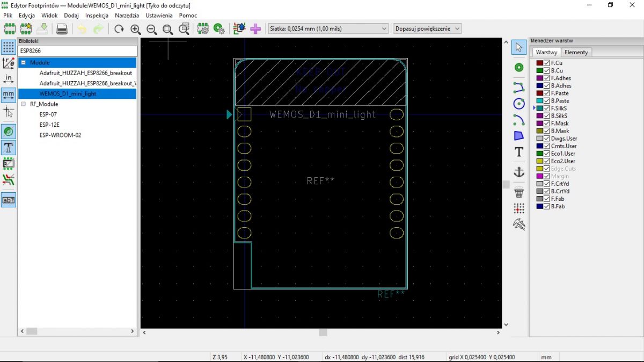The image size is (644, 362).
Task: Toggle display of units to inches
Action: tap(8, 78)
